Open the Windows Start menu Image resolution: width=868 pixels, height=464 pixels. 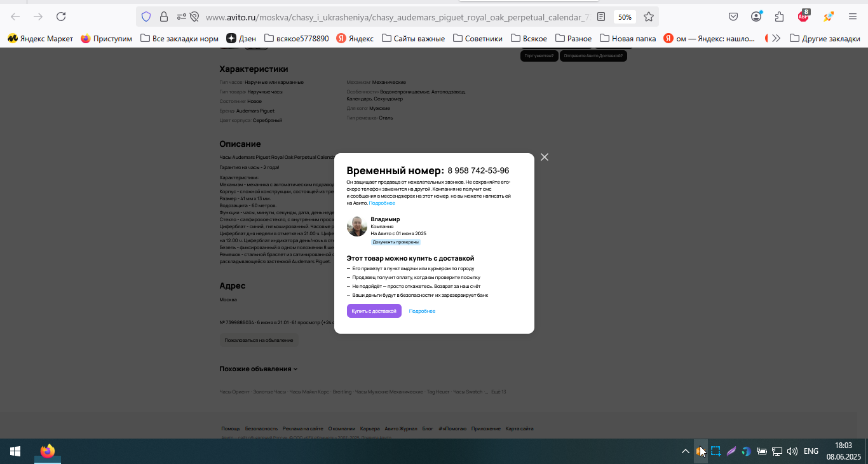[x=15, y=451]
